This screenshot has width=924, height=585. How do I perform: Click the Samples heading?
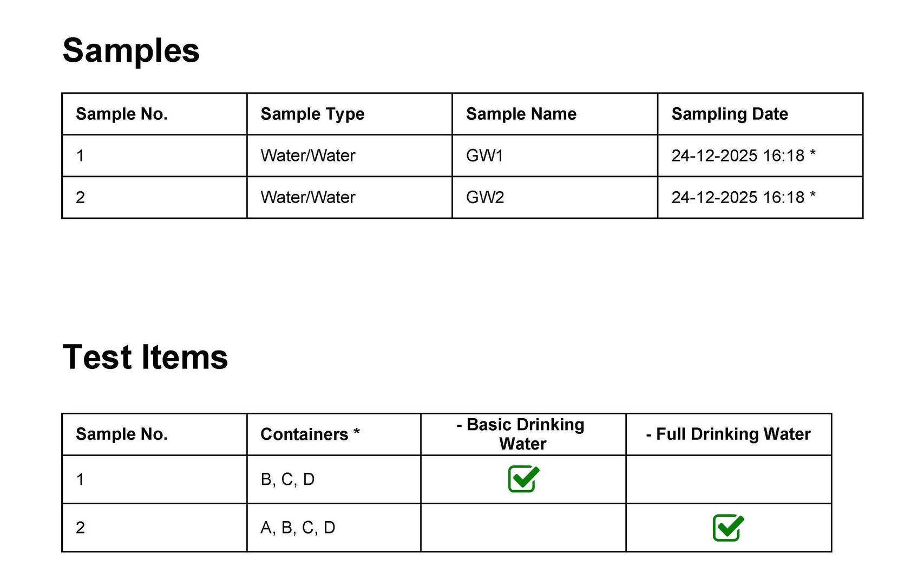point(131,50)
